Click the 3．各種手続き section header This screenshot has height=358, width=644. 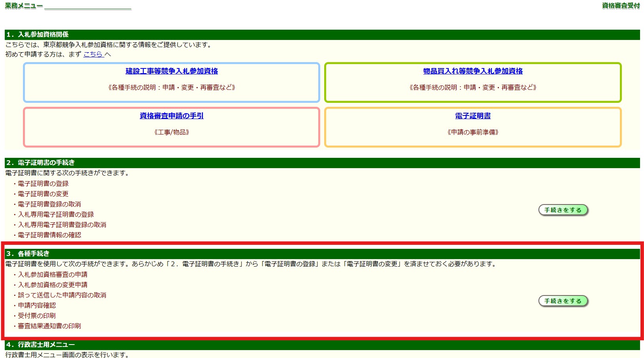click(322, 254)
